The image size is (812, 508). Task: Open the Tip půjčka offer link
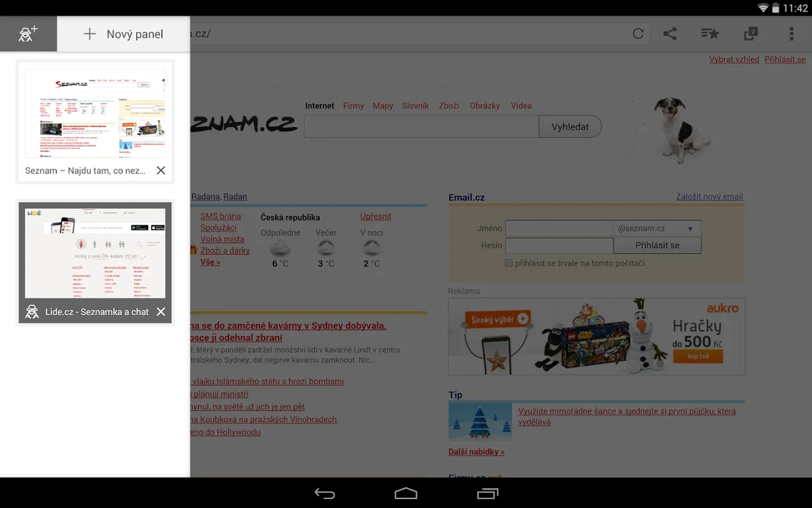pos(627,416)
